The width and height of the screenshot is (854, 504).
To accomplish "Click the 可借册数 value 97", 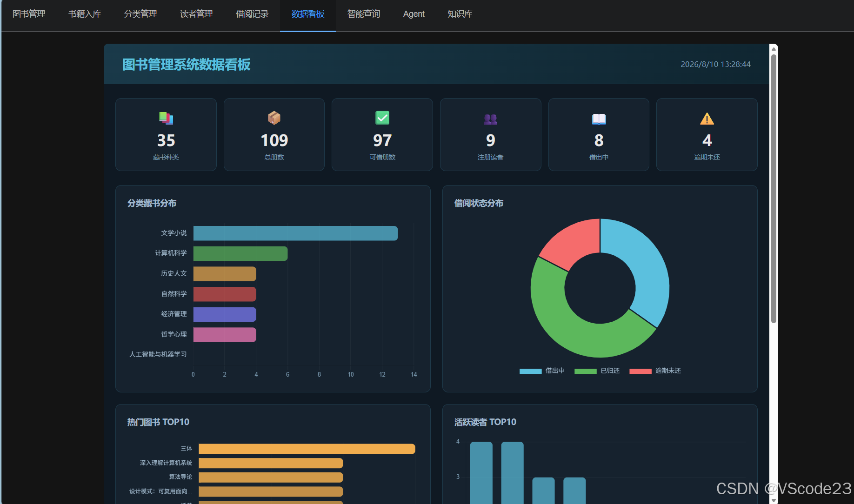I will click(382, 140).
